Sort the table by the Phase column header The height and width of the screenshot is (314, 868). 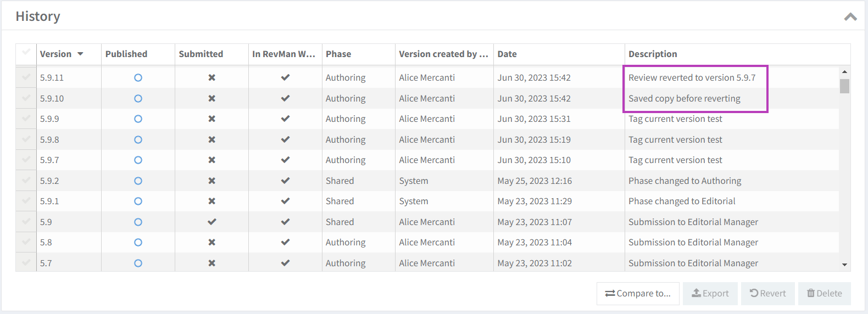coord(338,54)
